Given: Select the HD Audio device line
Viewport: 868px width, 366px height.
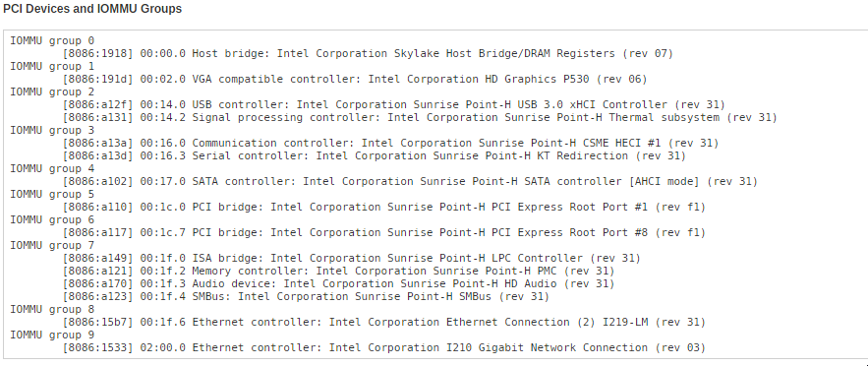Looking at the screenshot, I should pyautogui.click(x=338, y=283).
